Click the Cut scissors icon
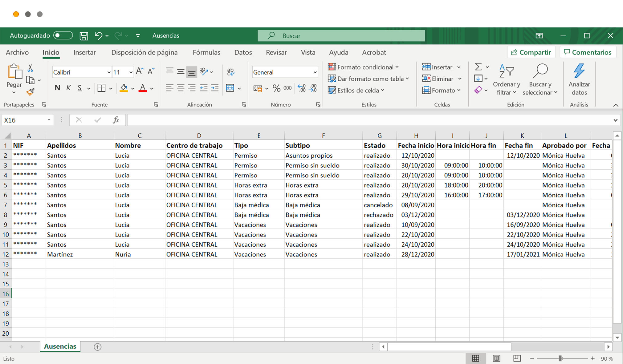Image resolution: width=623 pixels, height=364 pixels. tap(30, 68)
